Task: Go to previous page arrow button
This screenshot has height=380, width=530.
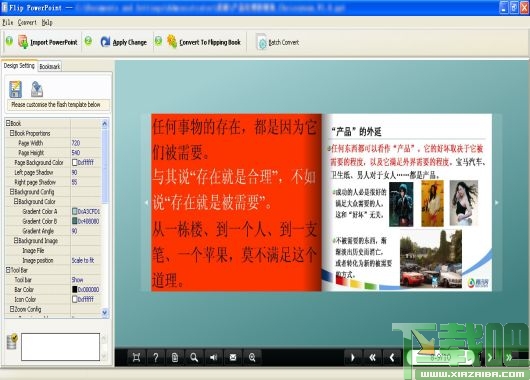Action: [392, 357]
